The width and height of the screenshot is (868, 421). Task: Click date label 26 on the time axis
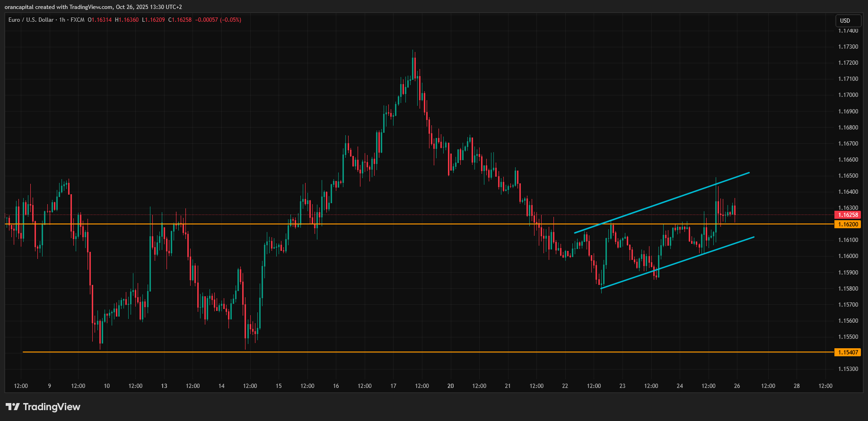tap(737, 386)
